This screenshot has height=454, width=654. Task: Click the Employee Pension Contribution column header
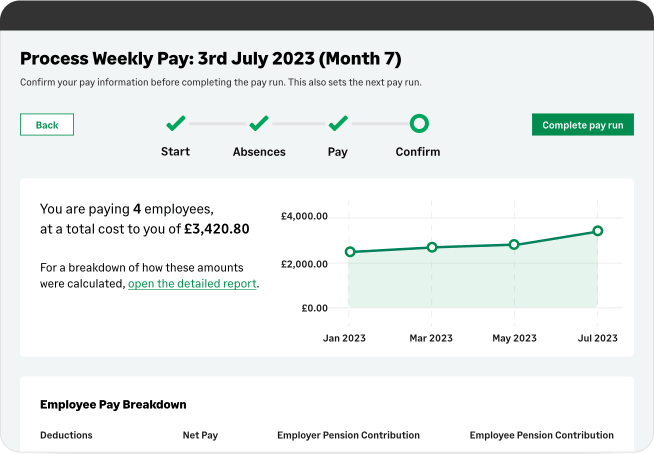coord(541,435)
